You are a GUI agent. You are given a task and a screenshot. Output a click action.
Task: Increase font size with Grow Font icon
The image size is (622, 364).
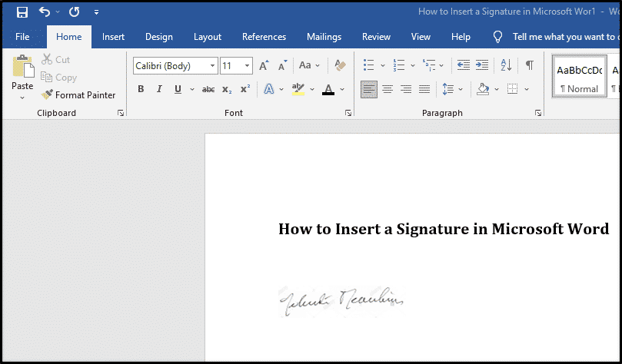pyautogui.click(x=264, y=66)
